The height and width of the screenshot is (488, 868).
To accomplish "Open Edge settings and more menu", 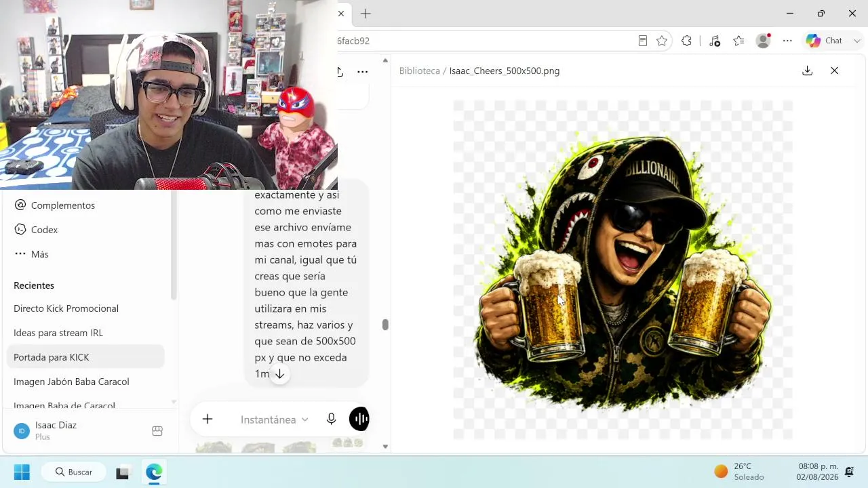I will point(787,41).
